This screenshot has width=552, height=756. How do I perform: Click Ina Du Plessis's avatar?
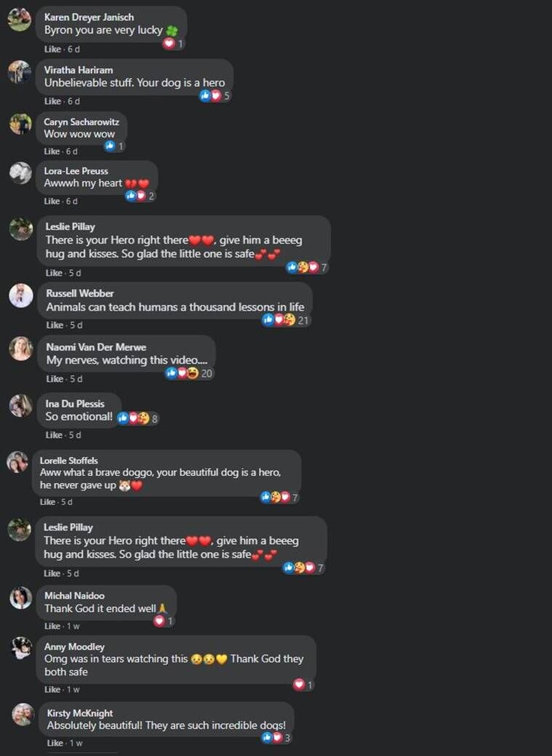click(x=21, y=405)
